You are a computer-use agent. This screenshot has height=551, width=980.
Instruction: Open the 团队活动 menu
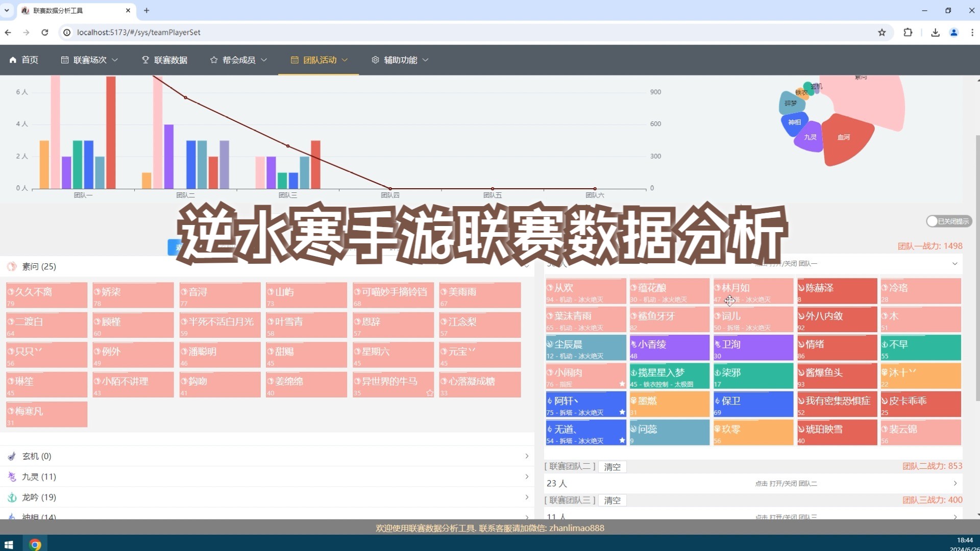click(319, 60)
